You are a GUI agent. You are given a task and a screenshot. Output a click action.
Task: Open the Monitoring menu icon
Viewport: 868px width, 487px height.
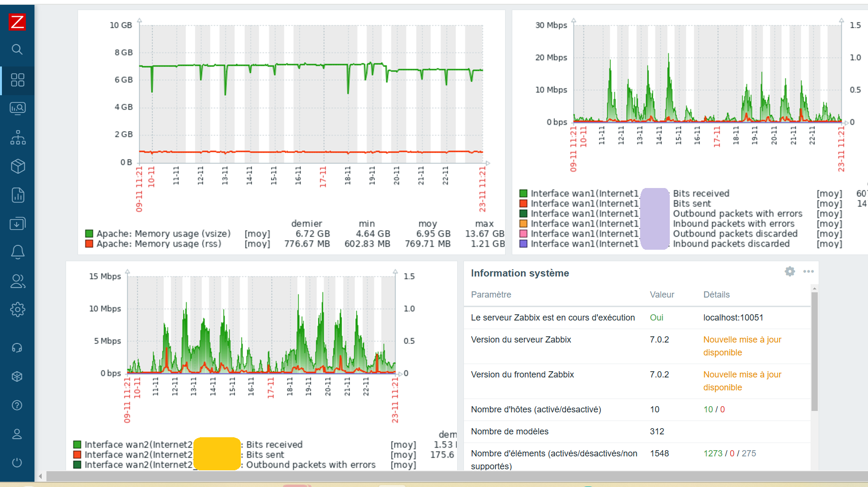17,109
